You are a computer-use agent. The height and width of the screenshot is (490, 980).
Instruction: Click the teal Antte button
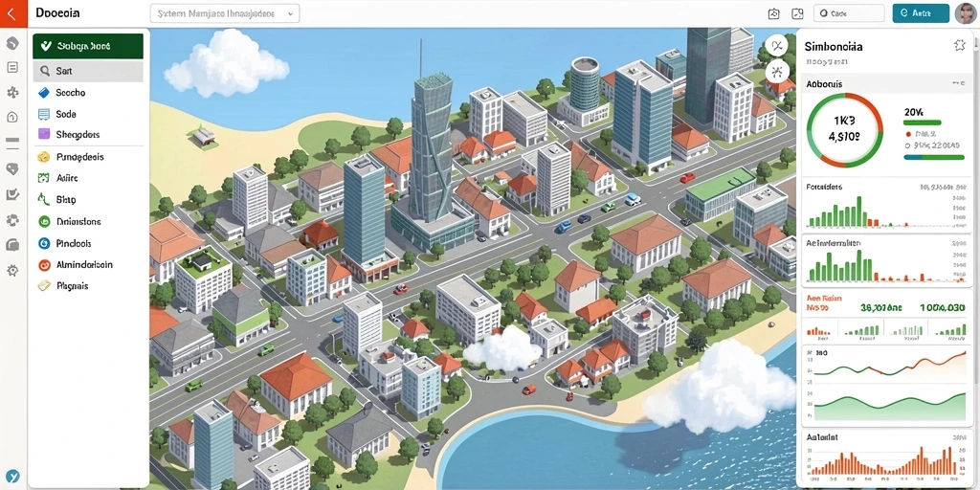[921, 13]
